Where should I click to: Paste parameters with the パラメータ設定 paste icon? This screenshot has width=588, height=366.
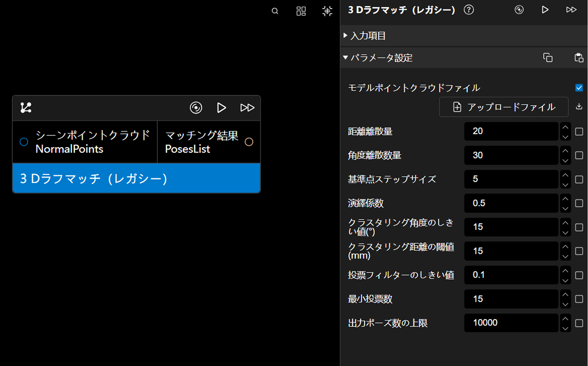coord(579,58)
